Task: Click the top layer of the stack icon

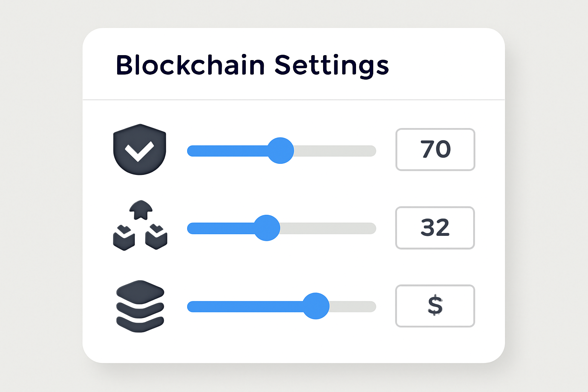Action: pos(140,292)
